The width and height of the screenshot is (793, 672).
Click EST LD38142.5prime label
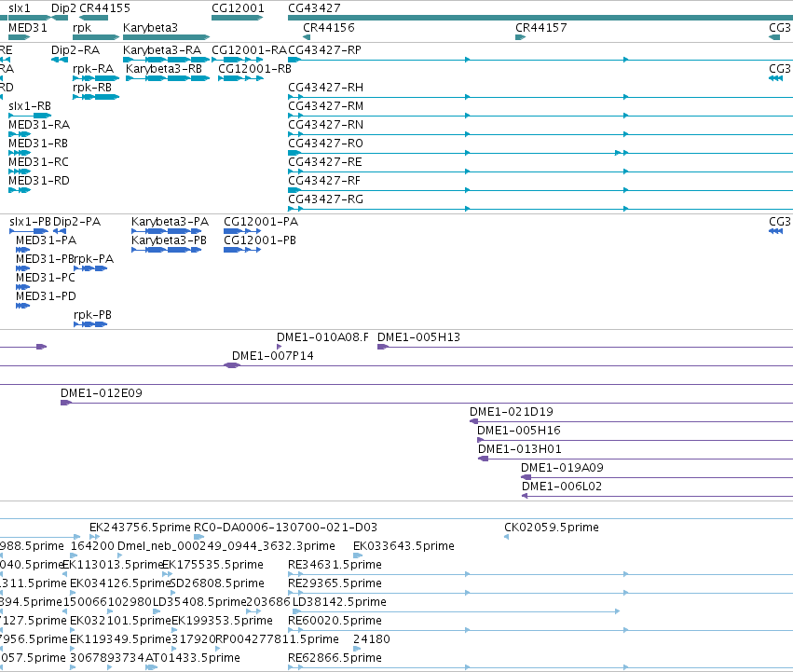[339, 603]
